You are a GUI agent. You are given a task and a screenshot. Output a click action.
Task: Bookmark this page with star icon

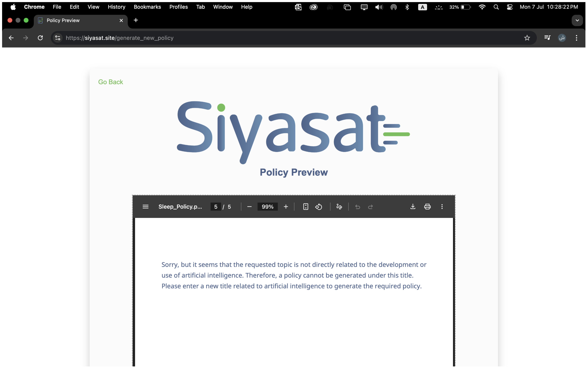coord(527,38)
